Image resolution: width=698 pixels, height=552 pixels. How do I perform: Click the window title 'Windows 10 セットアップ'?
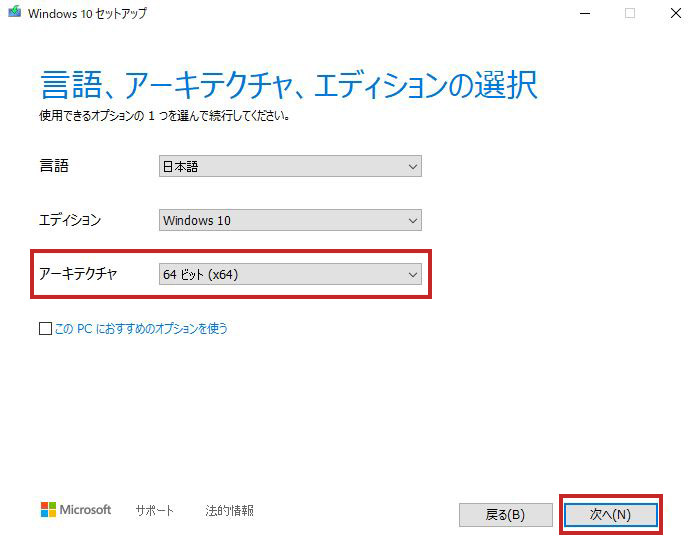coord(87,13)
